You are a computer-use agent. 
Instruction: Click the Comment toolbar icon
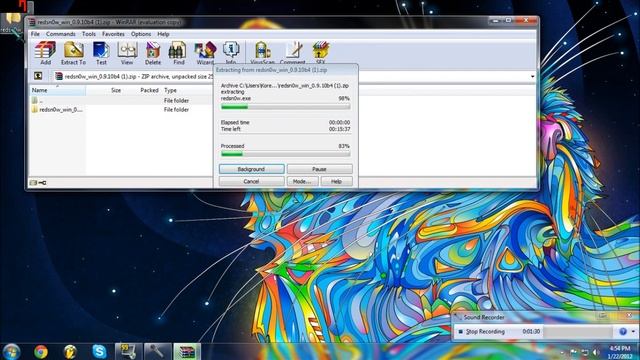tap(293, 53)
